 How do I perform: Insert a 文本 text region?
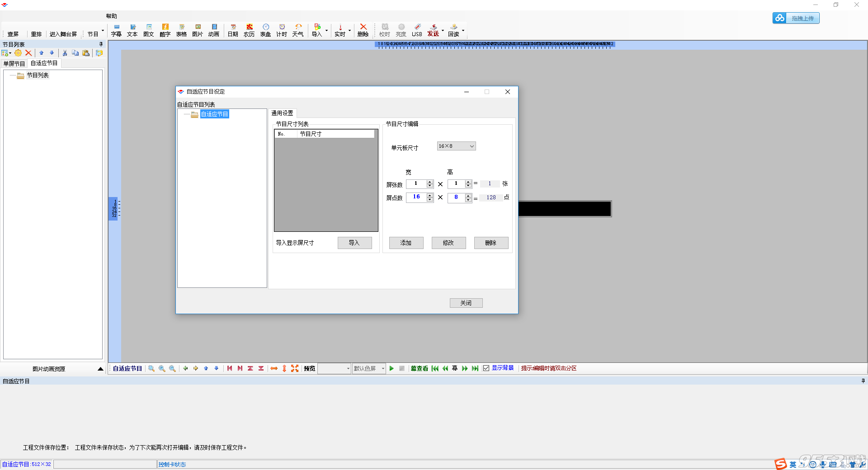point(132,30)
